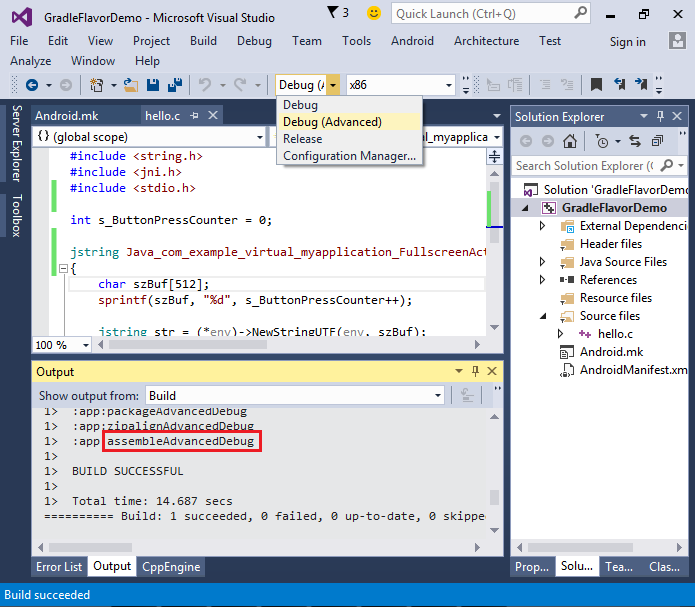This screenshot has width=695, height=607.
Task: Switch to the Android.mk editor tab
Action: click(x=66, y=116)
